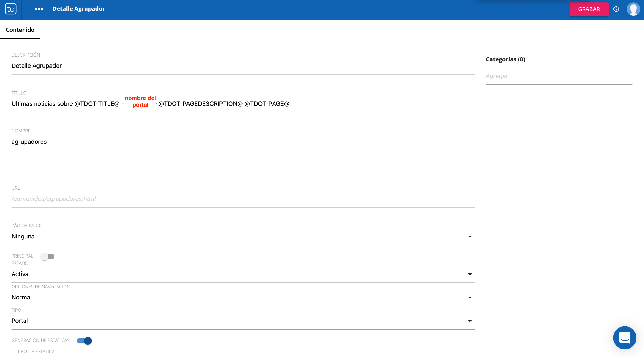Click the URL field
644x357 pixels.
click(242, 199)
